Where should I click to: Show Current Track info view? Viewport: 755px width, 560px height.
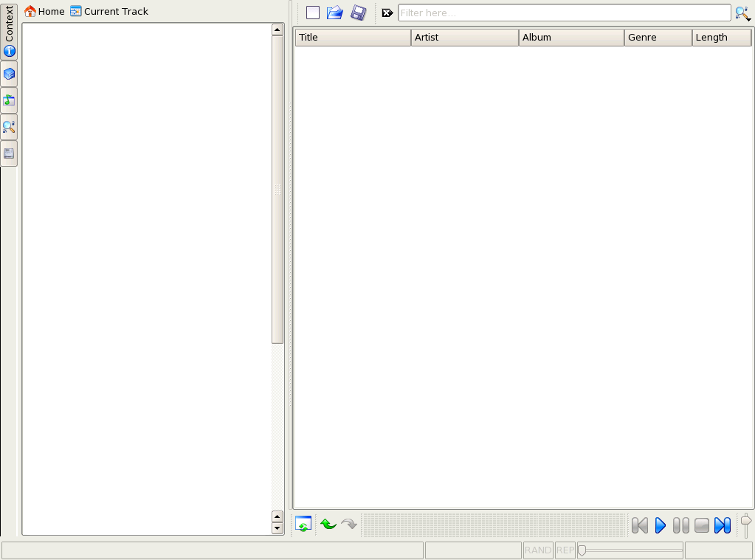coord(109,12)
